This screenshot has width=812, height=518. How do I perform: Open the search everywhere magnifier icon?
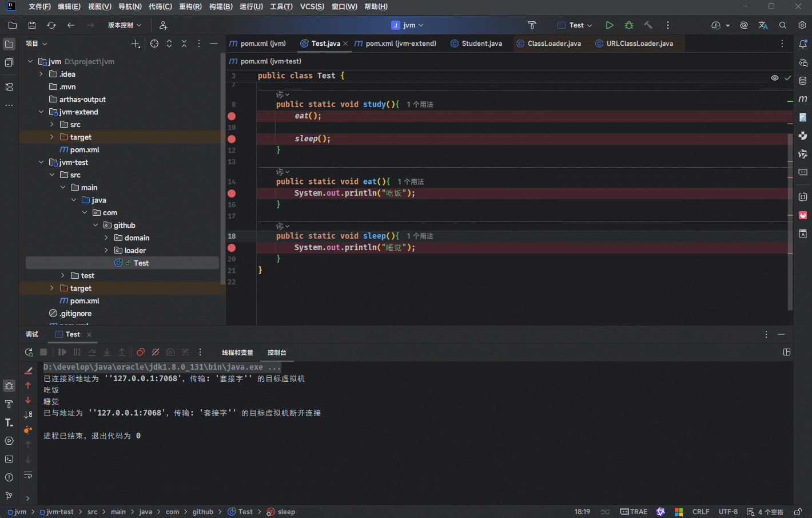[783, 25]
